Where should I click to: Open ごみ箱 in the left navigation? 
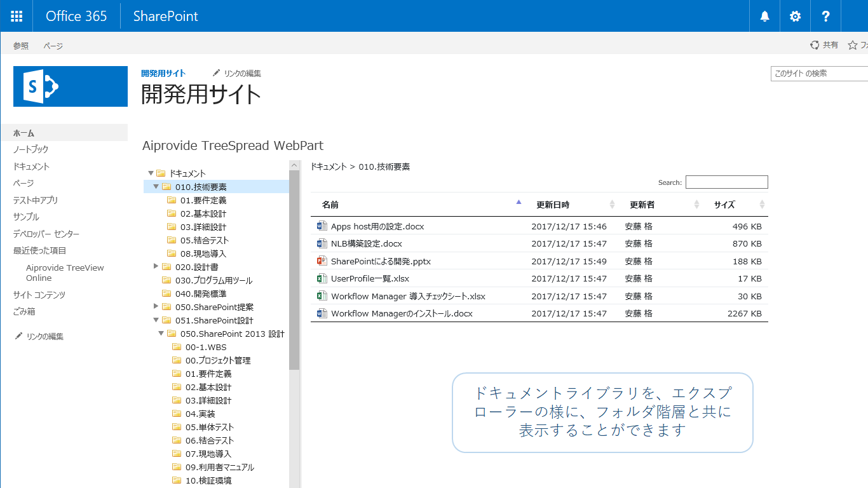pyautogui.click(x=24, y=311)
